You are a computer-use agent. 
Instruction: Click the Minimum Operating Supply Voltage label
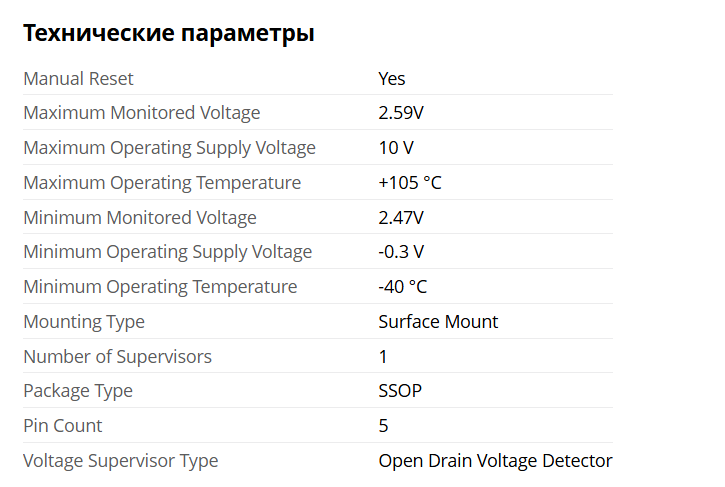pos(167,252)
